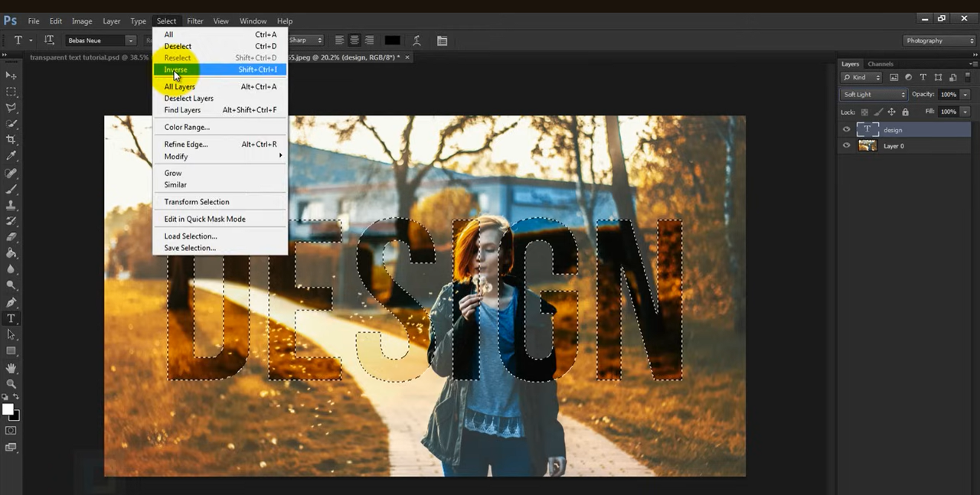Image resolution: width=980 pixels, height=495 pixels.
Task: Open the Create Warped Text icon
Action: (x=416, y=41)
